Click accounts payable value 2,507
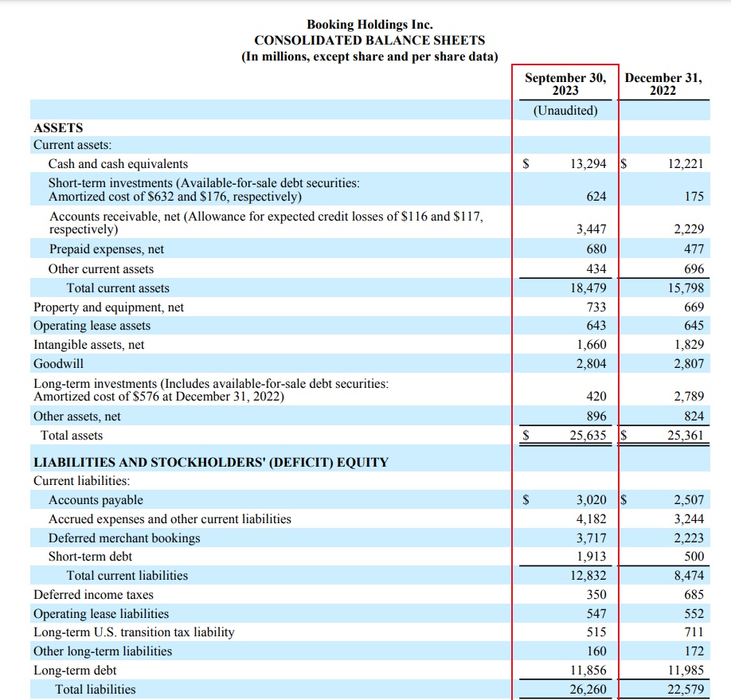731x700 pixels. 689,500
